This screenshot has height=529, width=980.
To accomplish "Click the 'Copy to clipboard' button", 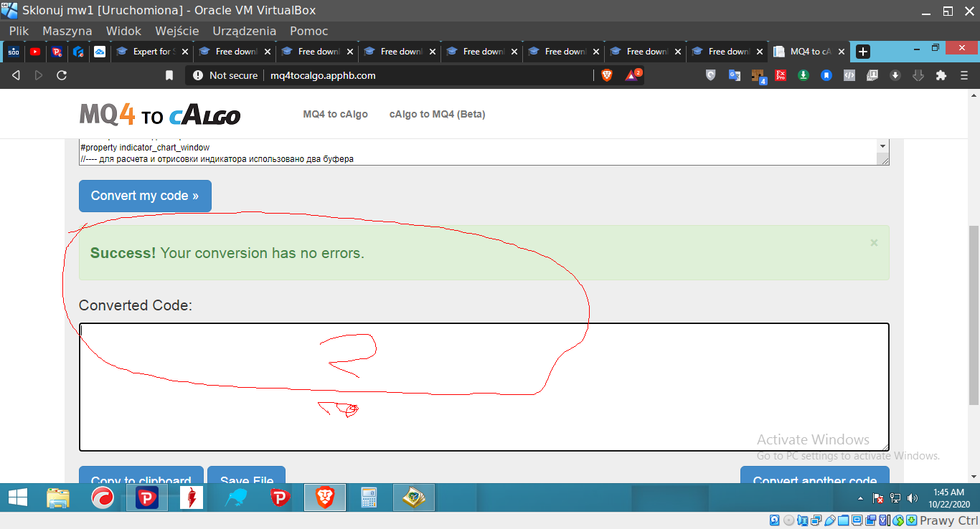I will [141, 476].
